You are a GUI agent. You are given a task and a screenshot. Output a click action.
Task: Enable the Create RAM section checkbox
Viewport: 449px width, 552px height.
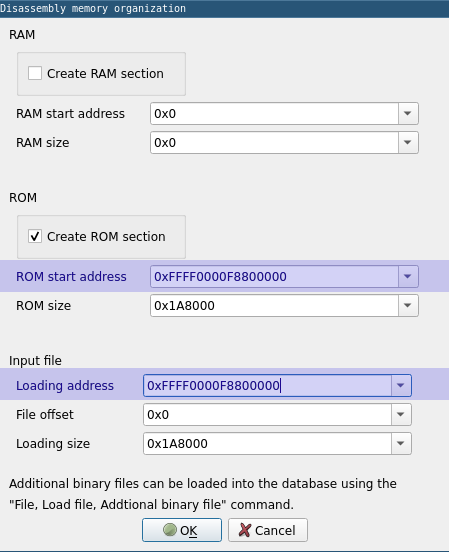(35, 73)
